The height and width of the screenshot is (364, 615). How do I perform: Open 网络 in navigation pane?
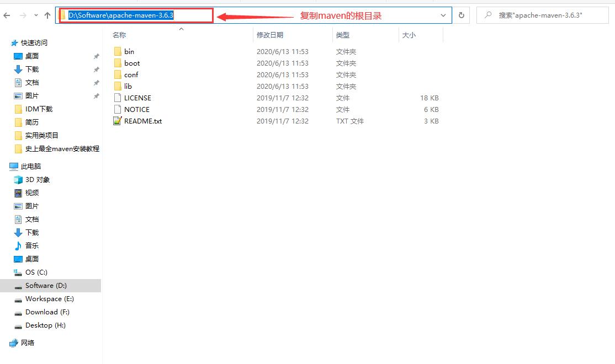pos(28,343)
